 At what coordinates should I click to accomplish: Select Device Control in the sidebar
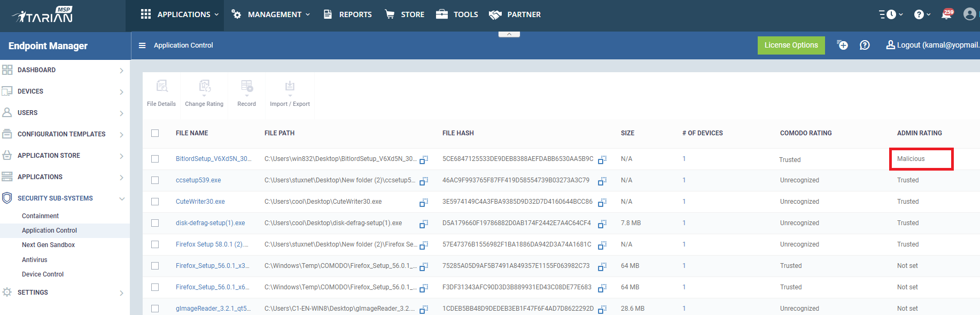click(43, 274)
